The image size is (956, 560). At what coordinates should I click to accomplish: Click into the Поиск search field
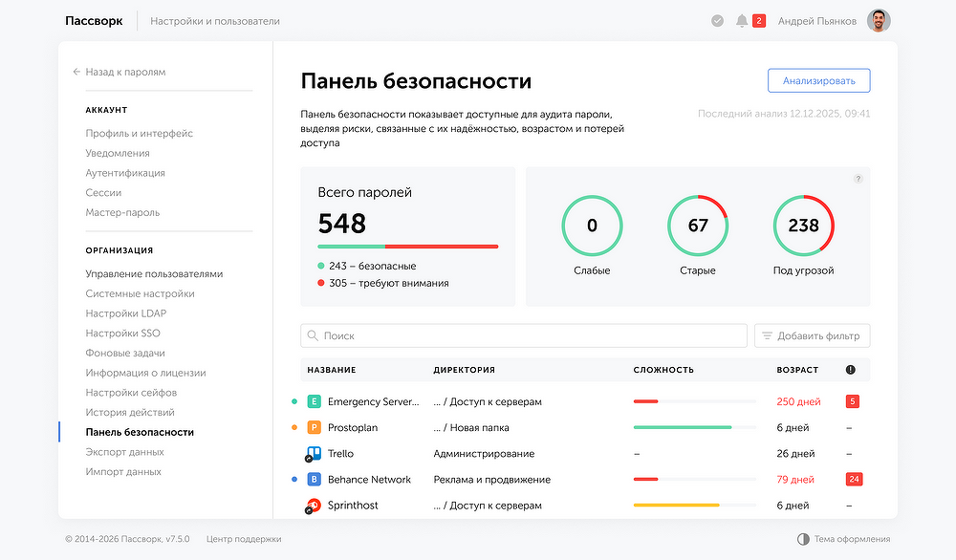[x=524, y=335]
